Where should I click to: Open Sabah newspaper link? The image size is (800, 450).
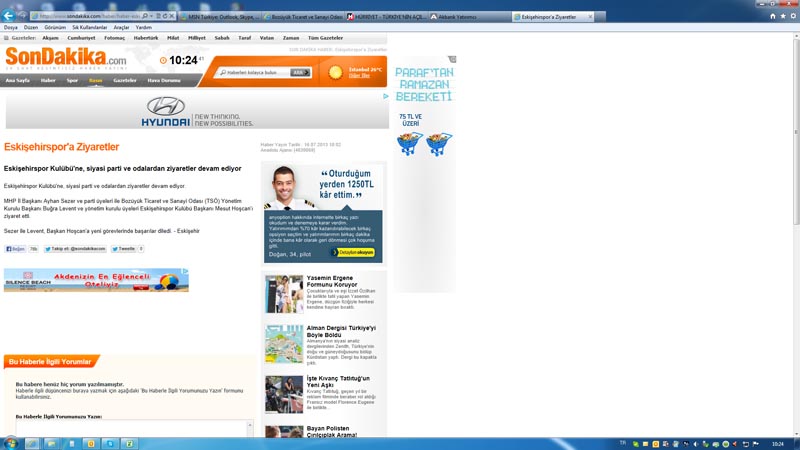pyautogui.click(x=221, y=38)
